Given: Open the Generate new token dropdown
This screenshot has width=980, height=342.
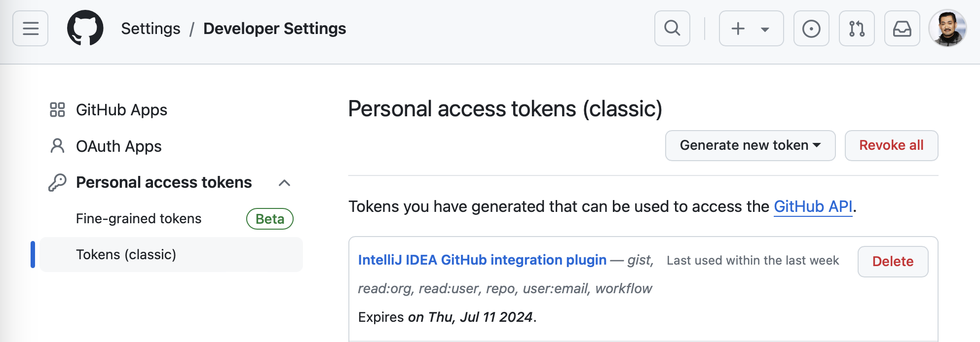Looking at the screenshot, I should coord(750,145).
